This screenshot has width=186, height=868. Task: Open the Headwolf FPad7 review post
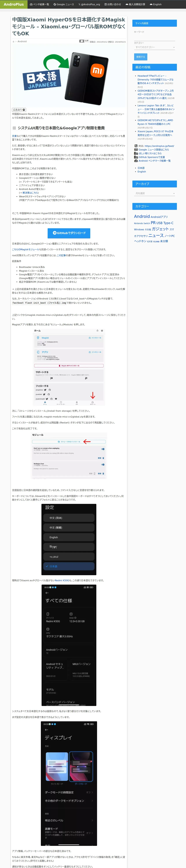pyautogui.click(x=155, y=80)
